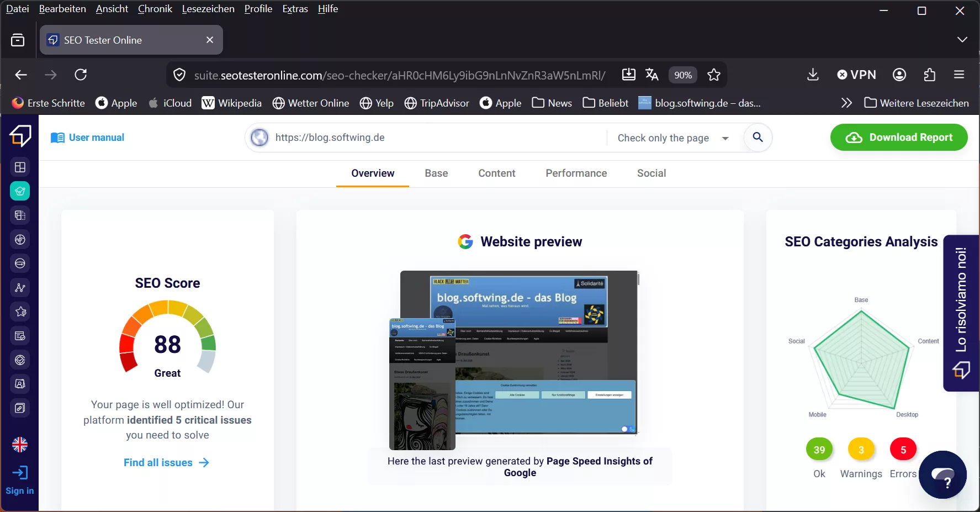Open the Profile menu

(258, 9)
